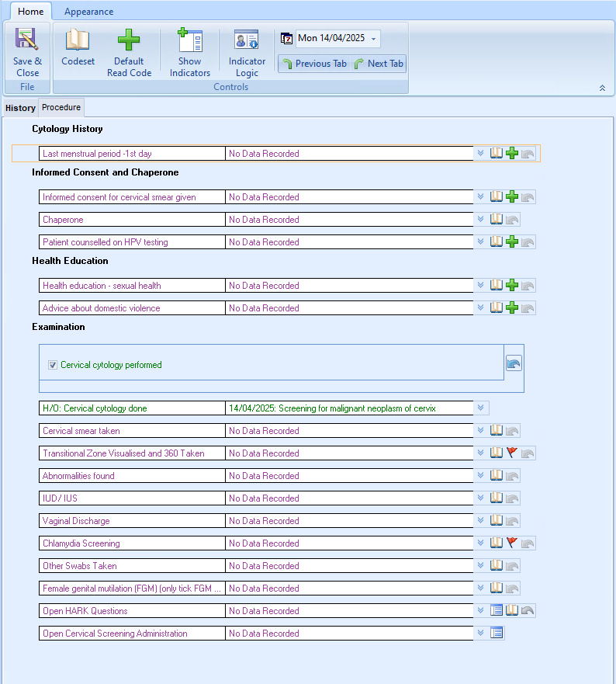This screenshot has height=684, width=616.
Task: Click Default Read Code green plus
Action: click(x=129, y=40)
